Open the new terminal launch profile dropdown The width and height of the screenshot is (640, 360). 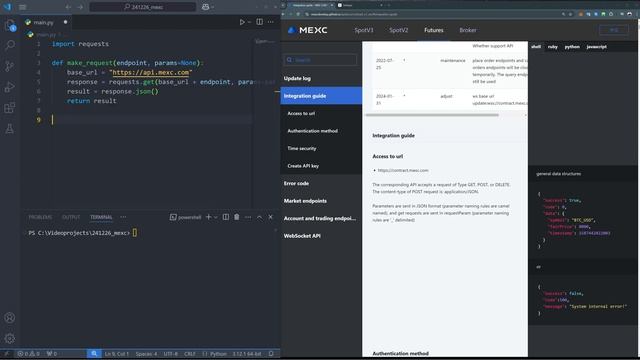click(x=216, y=217)
